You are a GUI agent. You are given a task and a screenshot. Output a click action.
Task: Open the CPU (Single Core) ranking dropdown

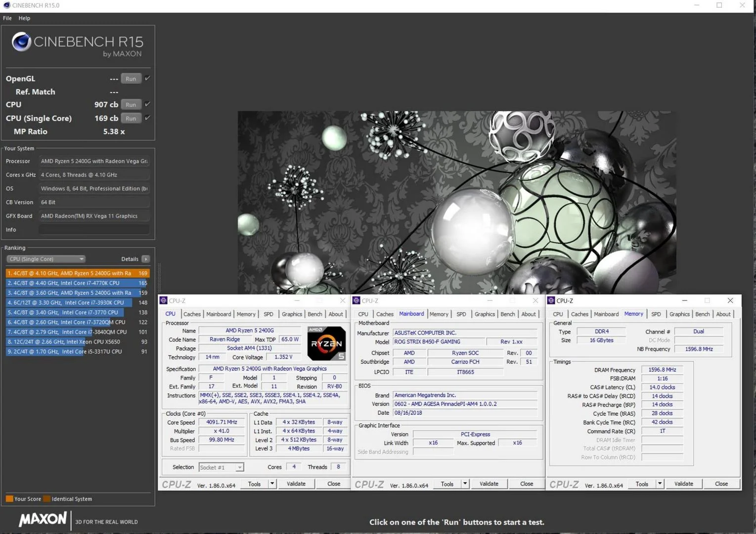(46, 259)
